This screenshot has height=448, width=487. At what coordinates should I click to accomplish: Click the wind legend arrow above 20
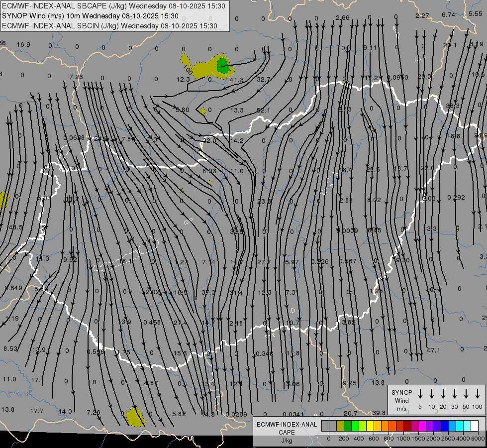click(x=443, y=394)
